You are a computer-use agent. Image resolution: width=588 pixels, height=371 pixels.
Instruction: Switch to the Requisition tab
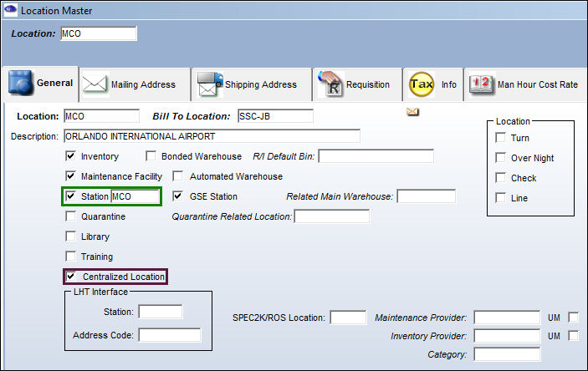click(x=357, y=84)
